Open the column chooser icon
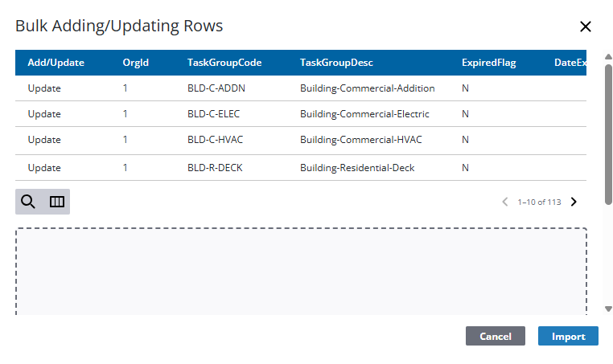Screen dimensions: 613x364 pyautogui.click(x=56, y=202)
